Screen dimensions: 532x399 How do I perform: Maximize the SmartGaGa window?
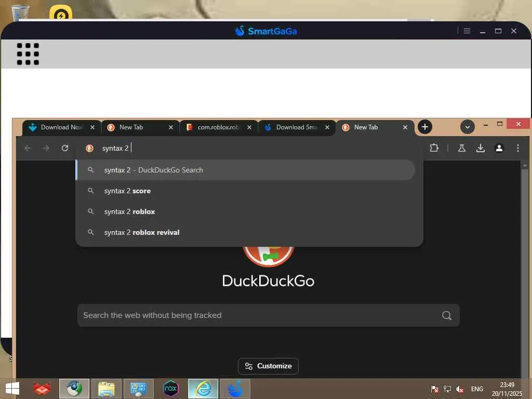(x=498, y=31)
